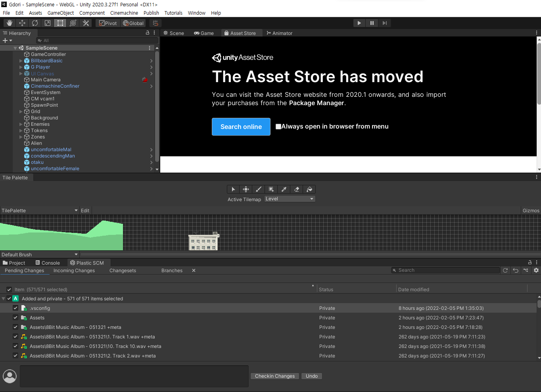This screenshot has height=392, width=541.
Task: Expand the G Player object
Action: [x=21, y=67]
